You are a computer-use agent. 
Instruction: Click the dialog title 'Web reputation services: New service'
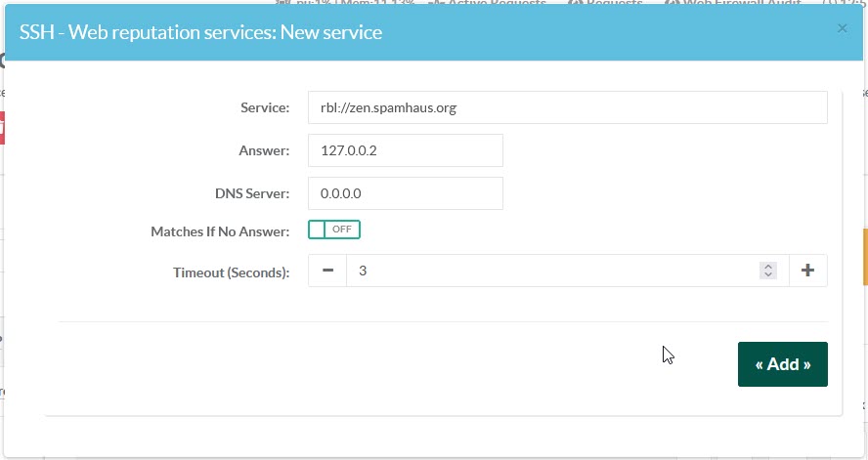(200, 32)
